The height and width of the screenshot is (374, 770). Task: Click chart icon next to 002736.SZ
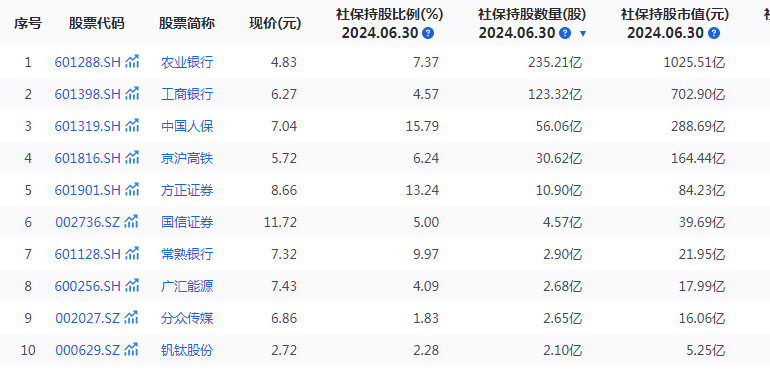pos(131,222)
